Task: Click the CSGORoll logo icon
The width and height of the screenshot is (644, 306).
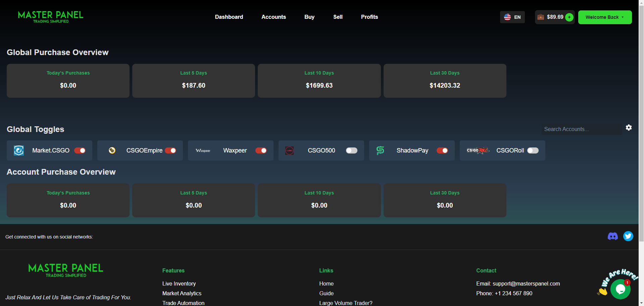Action: click(478, 150)
